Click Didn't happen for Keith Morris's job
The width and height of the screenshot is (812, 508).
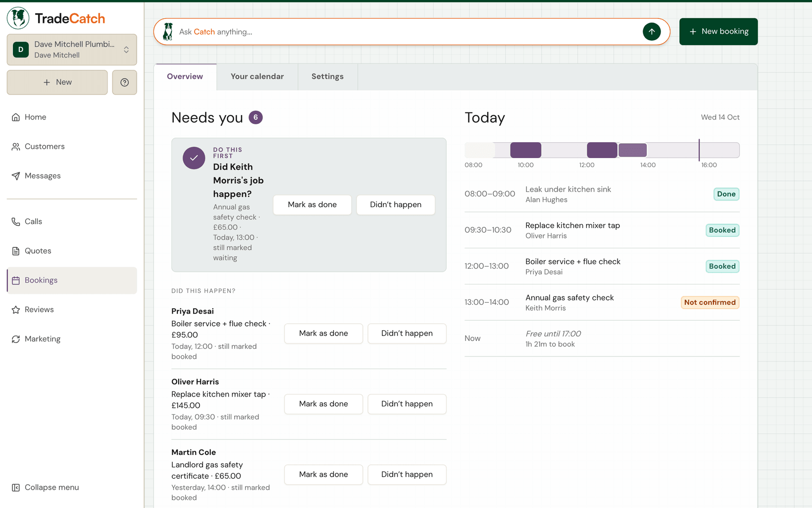tap(396, 205)
